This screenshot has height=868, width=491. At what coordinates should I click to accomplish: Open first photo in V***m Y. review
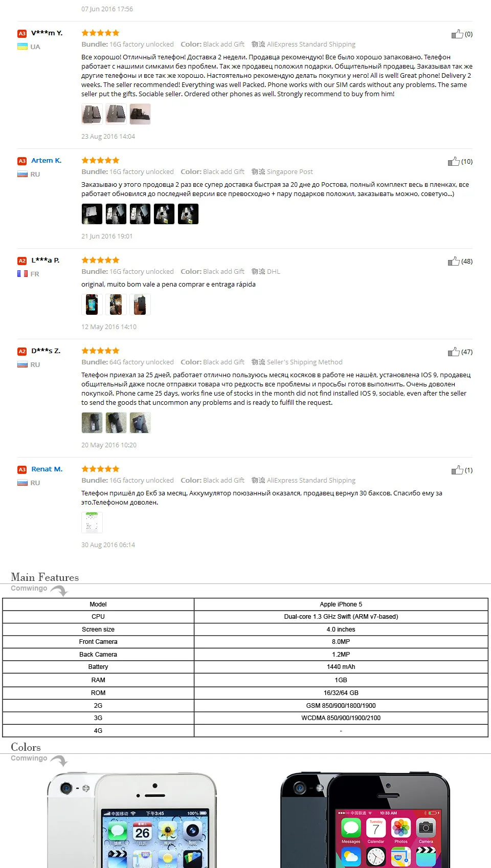point(92,114)
